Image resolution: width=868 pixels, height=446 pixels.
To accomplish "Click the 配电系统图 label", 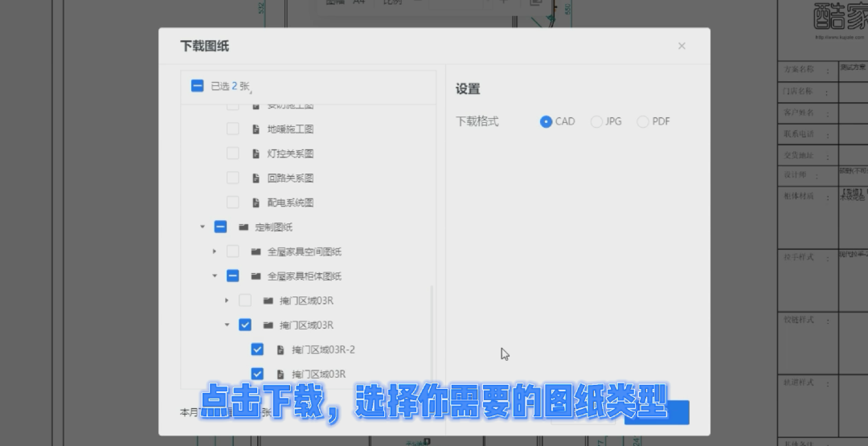I will pyautogui.click(x=291, y=203).
